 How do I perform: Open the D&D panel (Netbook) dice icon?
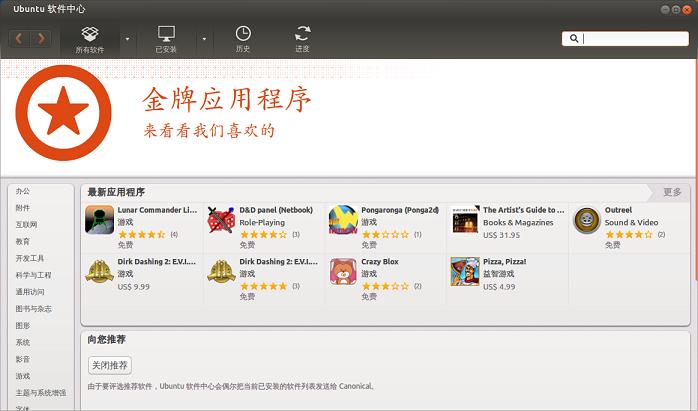221,220
